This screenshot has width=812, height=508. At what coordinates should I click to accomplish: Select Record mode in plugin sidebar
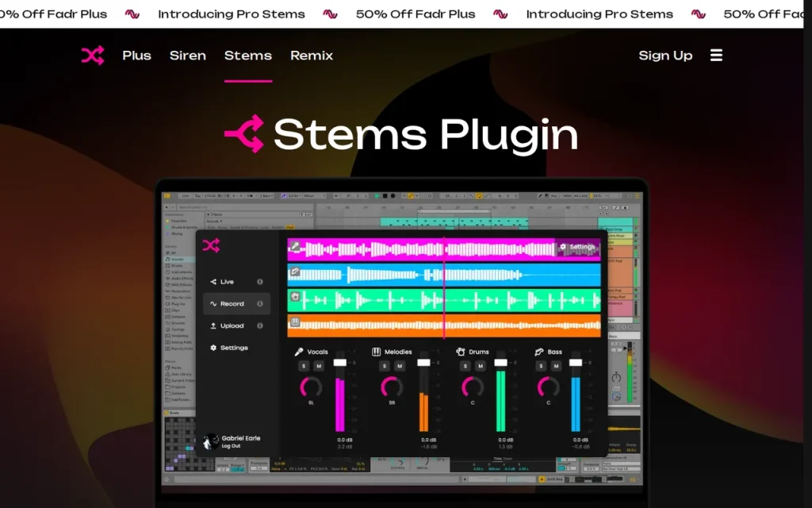(236, 304)
